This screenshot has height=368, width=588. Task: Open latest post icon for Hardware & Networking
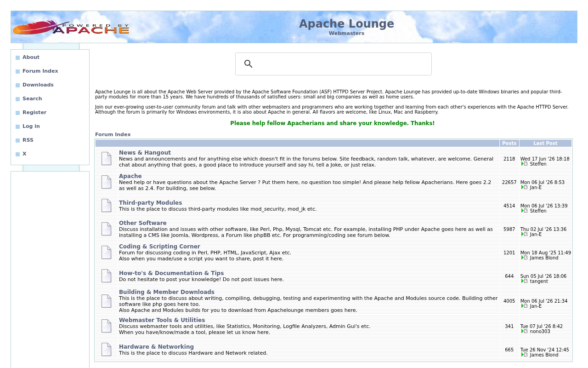[524, 355]
